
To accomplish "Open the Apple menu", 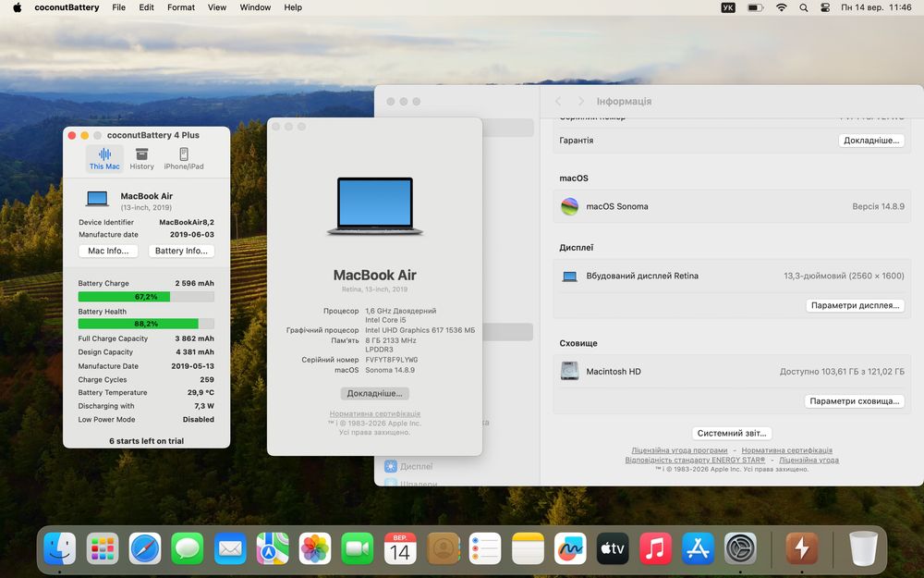I will point(17,7).
